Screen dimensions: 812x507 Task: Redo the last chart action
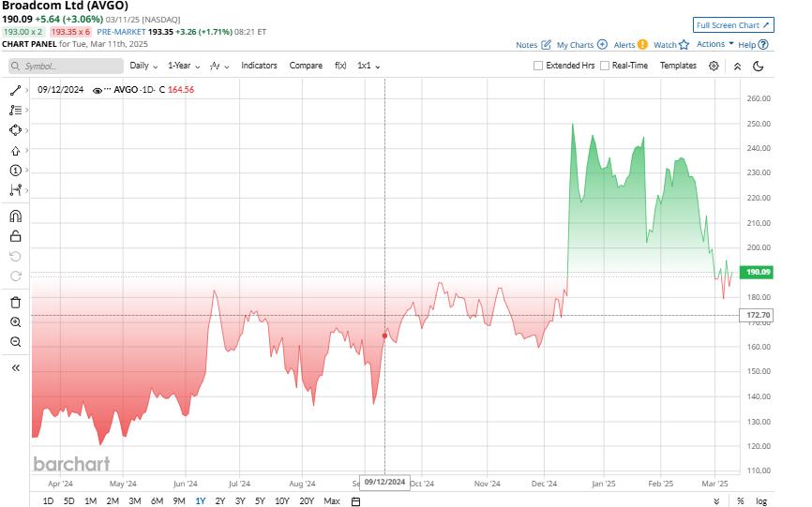click(16, 276)
